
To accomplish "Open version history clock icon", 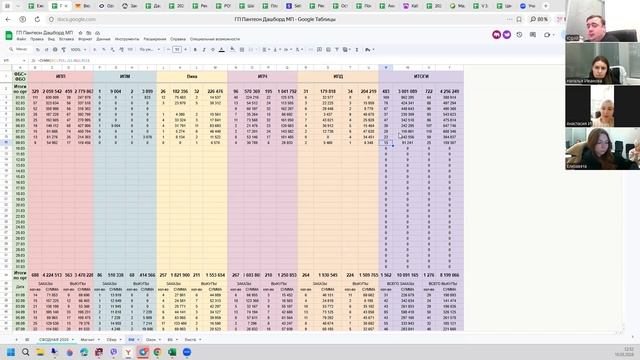I will [x=519, y=35].
